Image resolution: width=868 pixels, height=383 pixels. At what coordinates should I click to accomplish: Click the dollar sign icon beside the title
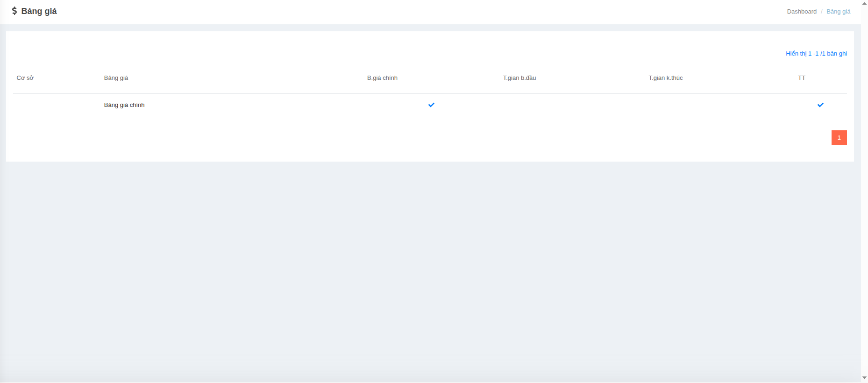(14, 11)
